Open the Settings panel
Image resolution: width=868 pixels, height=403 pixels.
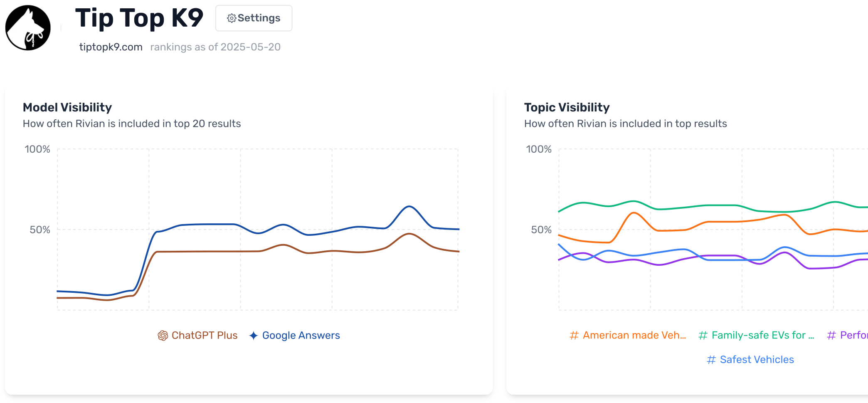click(x=253, y=18)
